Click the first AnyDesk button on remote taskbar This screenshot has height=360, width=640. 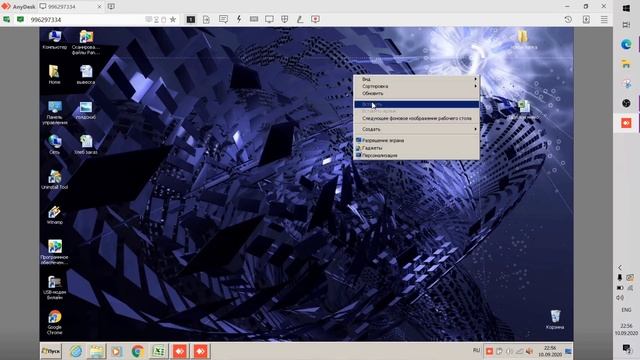tap(180, 351)
